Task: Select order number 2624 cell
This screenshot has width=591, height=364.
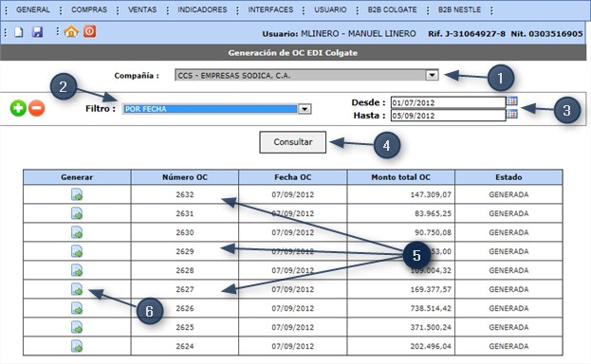Action: click(x=185, y=346)
